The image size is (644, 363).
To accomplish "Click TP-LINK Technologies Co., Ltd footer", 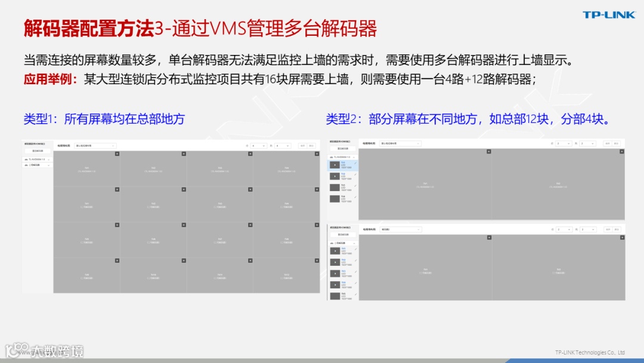I will 590,352.
